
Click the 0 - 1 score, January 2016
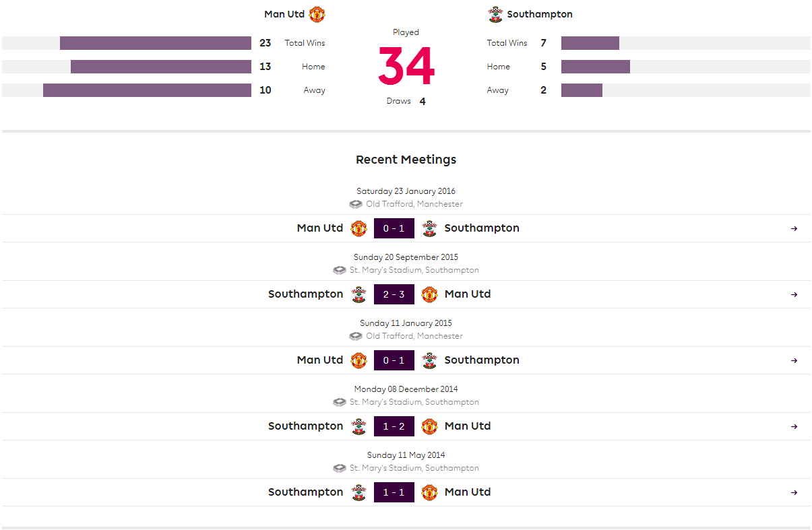pos(394,228)
